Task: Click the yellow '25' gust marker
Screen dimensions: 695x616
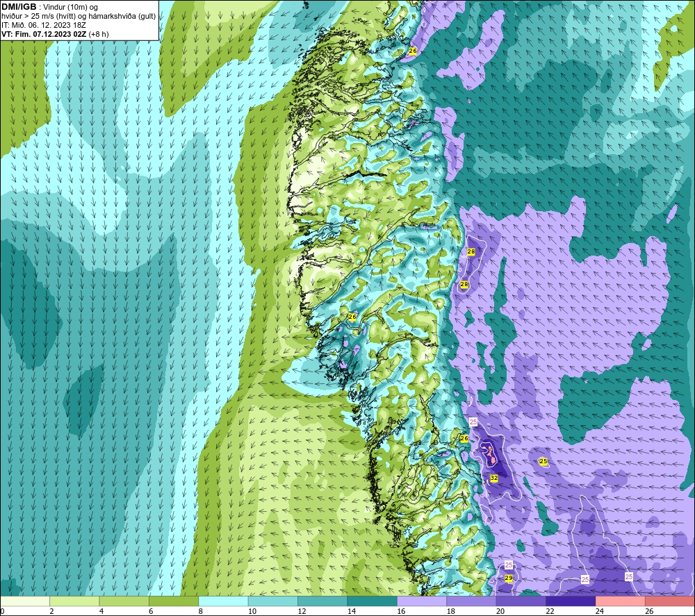Action: [543, 461]
